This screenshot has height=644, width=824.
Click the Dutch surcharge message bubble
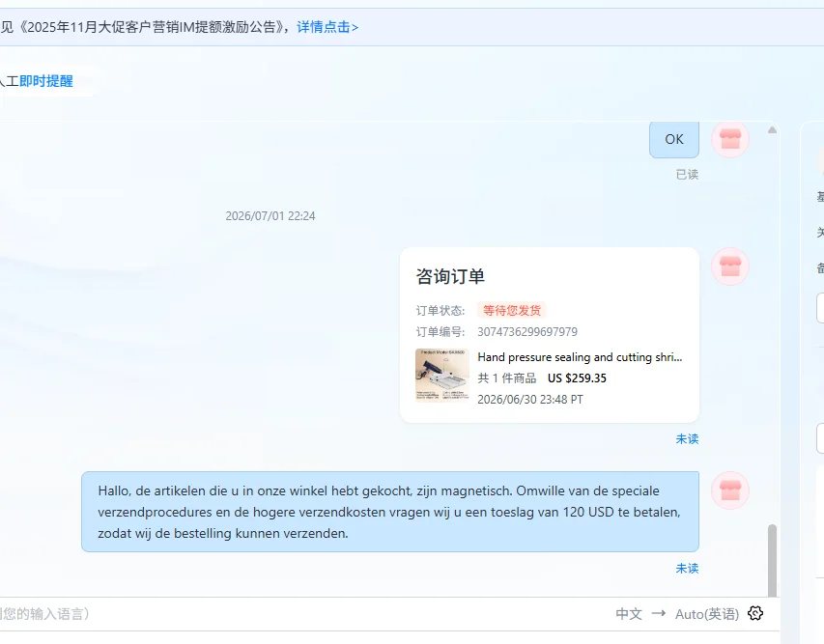click(390, 512)
